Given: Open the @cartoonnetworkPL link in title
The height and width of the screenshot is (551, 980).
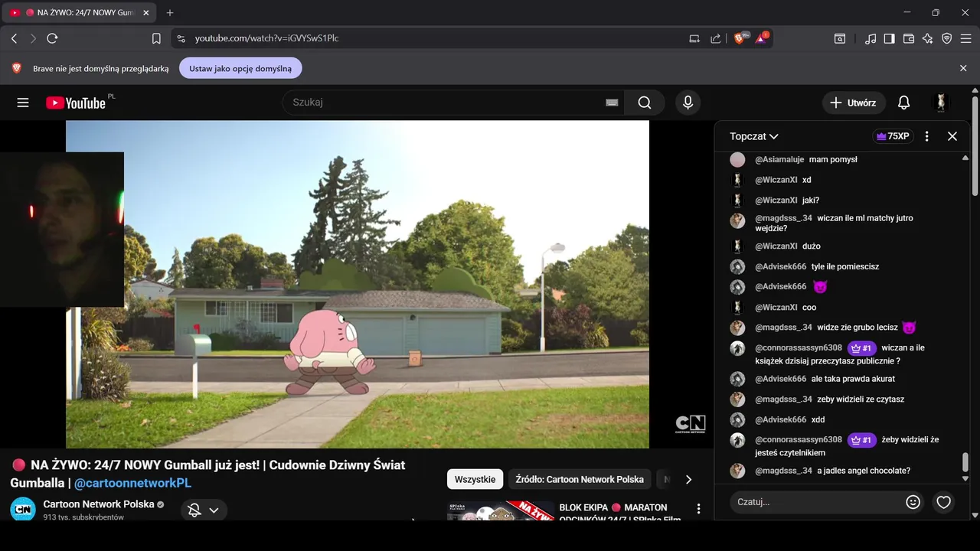Looking at the screenshot, I should pos(132,483).
